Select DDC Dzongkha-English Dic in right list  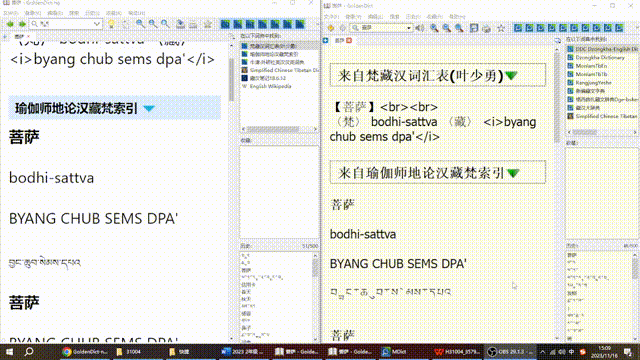[602, 49]
